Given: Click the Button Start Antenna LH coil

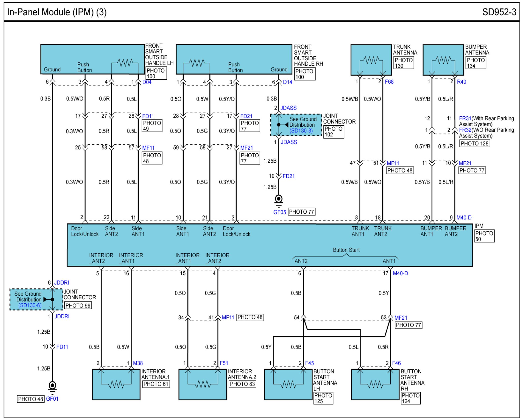Looking at the screenshot, I should click(288, 384).
